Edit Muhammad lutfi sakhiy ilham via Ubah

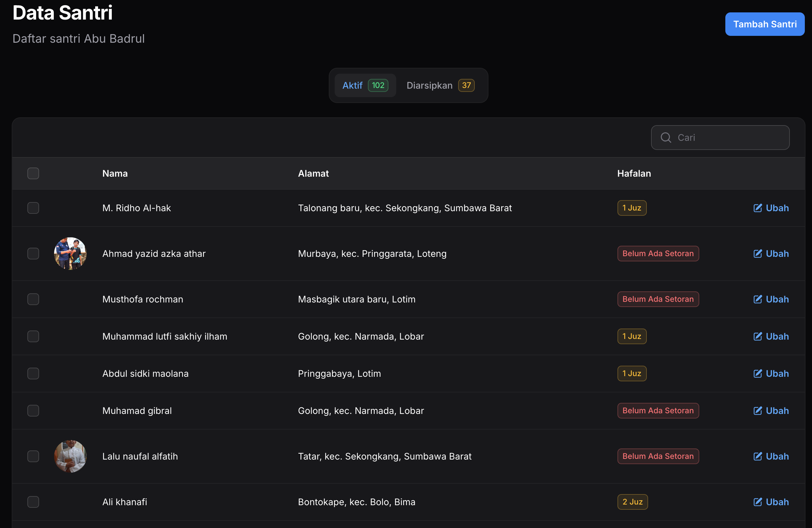(771, 337)
